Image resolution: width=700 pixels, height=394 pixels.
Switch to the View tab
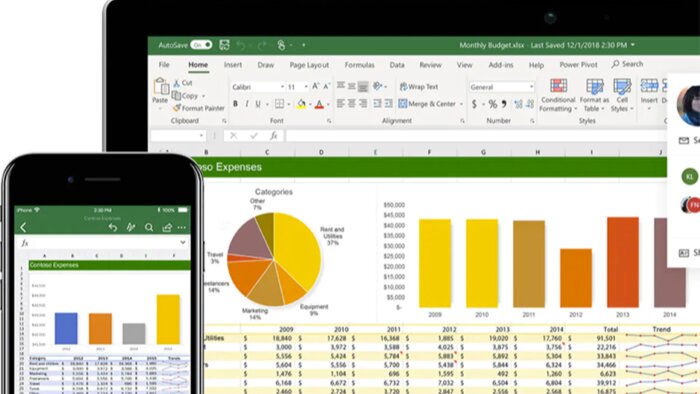(x=464, y=65)
